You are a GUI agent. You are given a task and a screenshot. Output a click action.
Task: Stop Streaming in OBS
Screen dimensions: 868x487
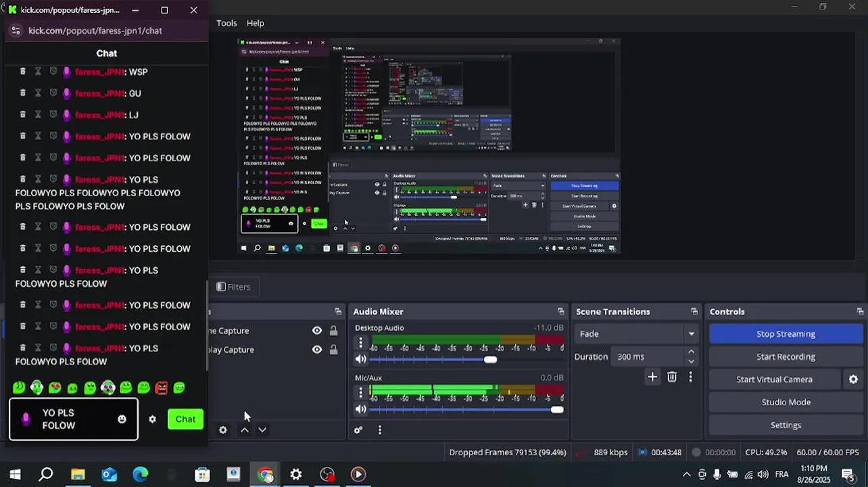coord(786,334)
